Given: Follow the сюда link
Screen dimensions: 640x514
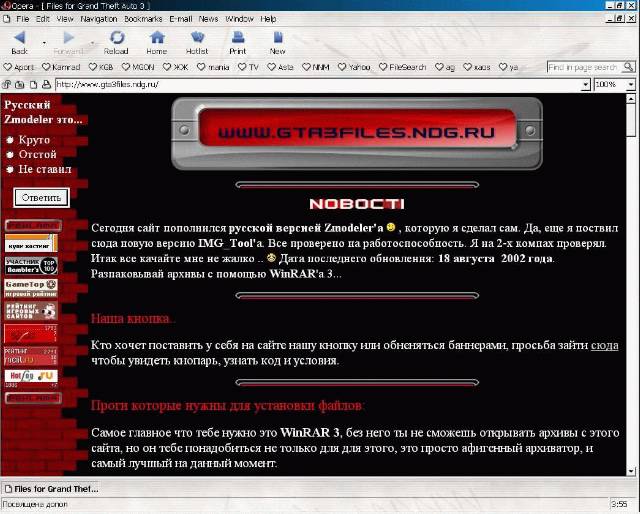Looking at the screenshot, I should tap(604, 345).
